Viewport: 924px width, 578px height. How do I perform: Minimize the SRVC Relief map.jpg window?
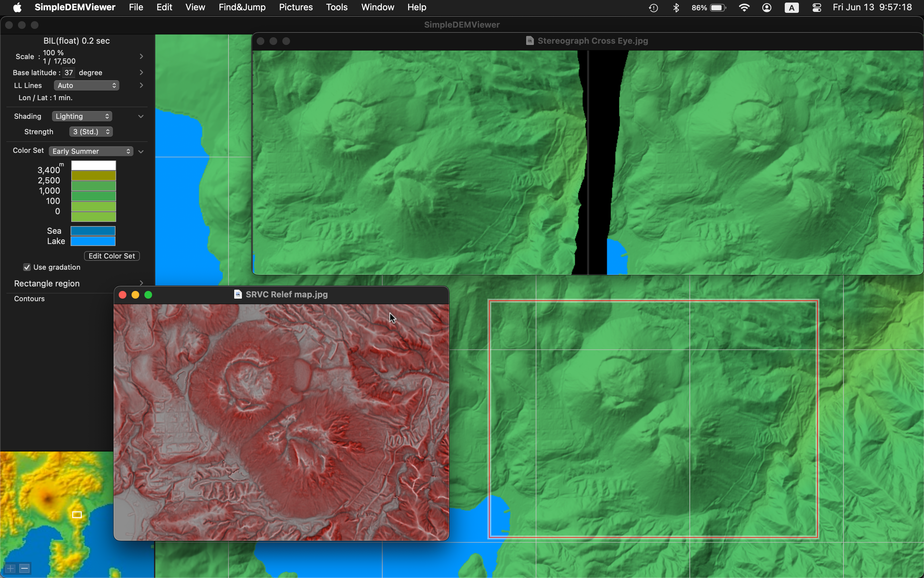(x=135, y=295)
